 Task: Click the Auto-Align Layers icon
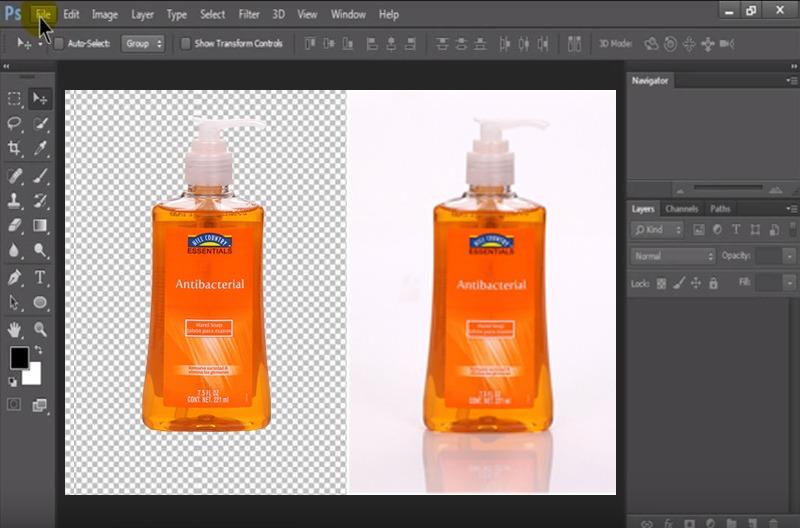(x=574, y=44)
